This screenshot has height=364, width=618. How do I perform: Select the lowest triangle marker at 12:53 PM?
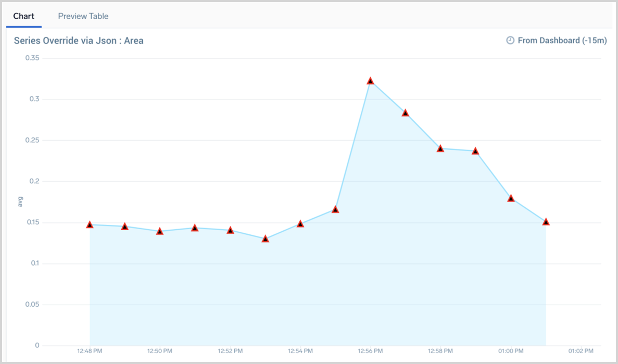pyautogui.click(x=265, y=239)
